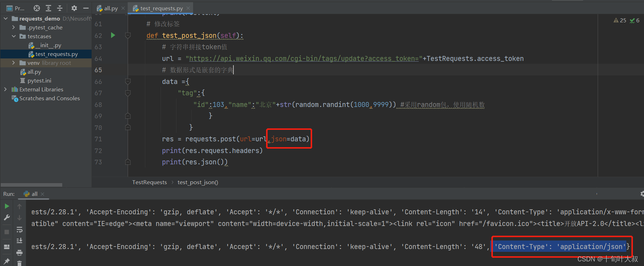Click the Pin Tab icon in Run panel
Screen dimensions: 644x266
click(x=7, y=261)
